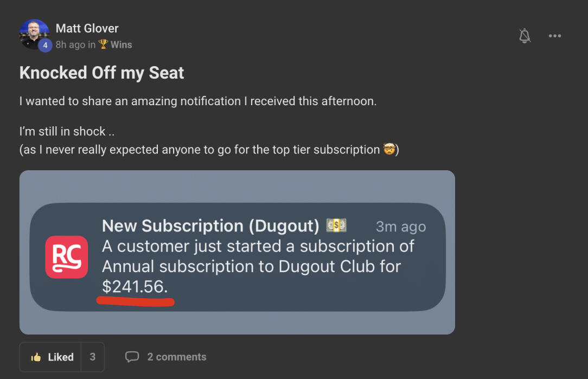Click the red RC app icon
Viewport: 588px width, 379px height.
click(67, 257)
